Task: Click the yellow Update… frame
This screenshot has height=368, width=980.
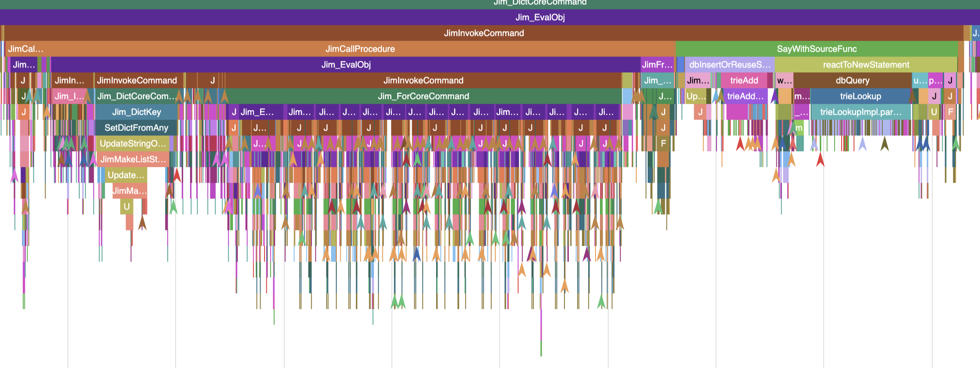Action: [x=126, y=175]
